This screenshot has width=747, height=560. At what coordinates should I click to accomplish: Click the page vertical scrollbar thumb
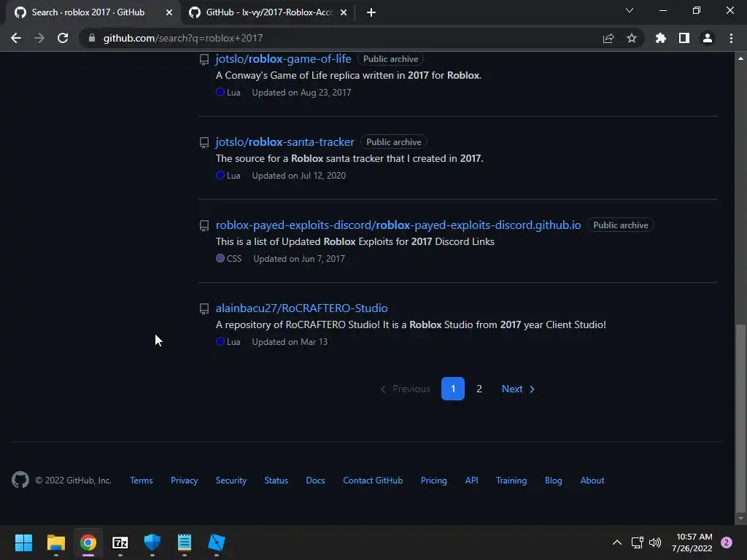(x=740, y=418)
